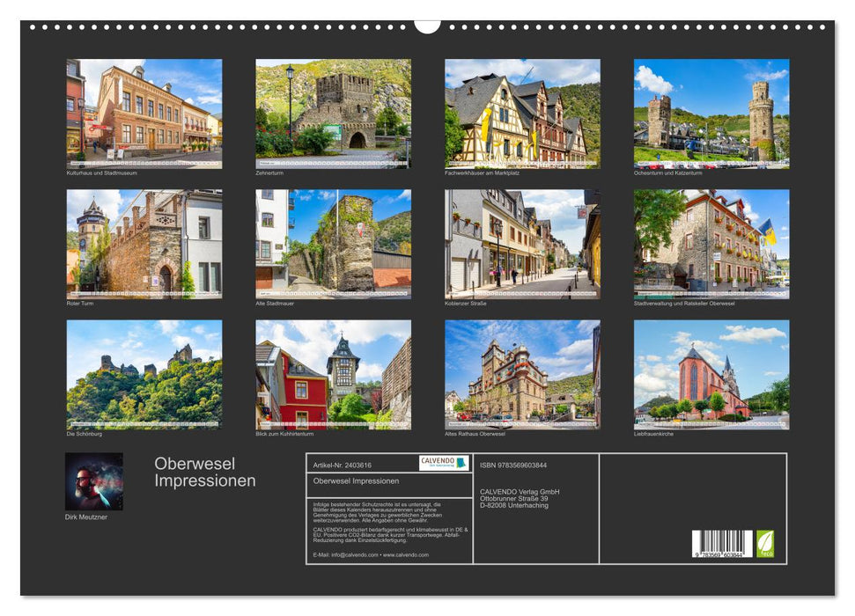Click the CALVENDO logo
This screenshot has height=616, width=855.
pos(444,463)
